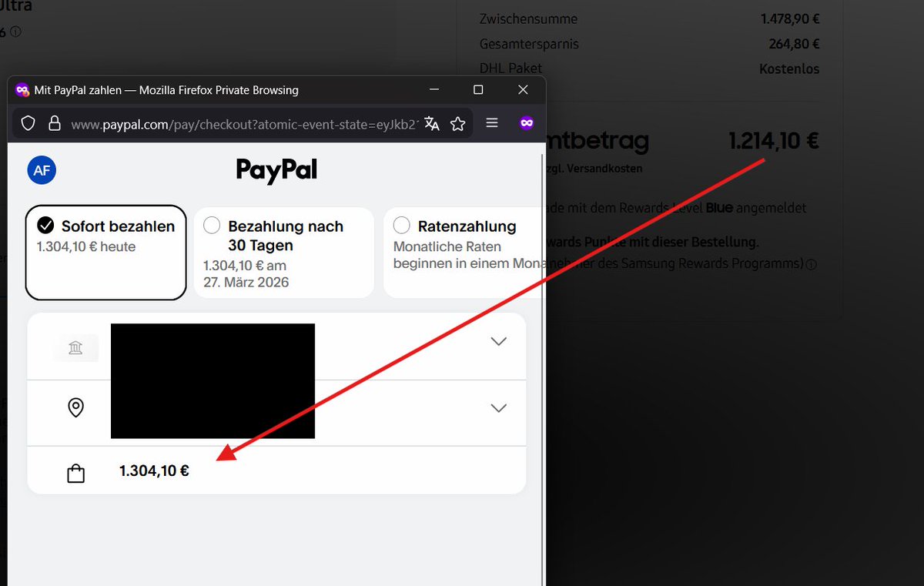Click Gesamtersparnis value 264,80 €

click(x=794, y=44)
